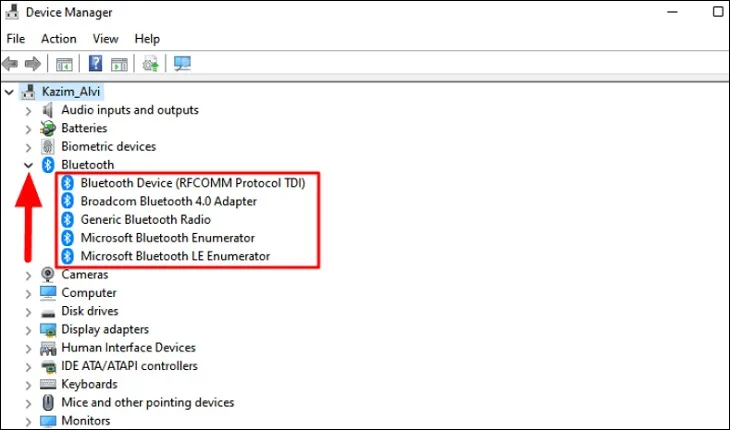Expand the Keyboards chevron
Screen dimensions: 730x431
coord(28,385)
